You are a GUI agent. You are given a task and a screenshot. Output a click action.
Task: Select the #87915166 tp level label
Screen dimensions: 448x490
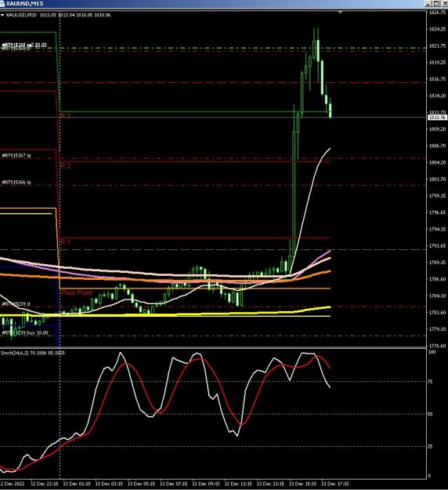click(16, 182)
